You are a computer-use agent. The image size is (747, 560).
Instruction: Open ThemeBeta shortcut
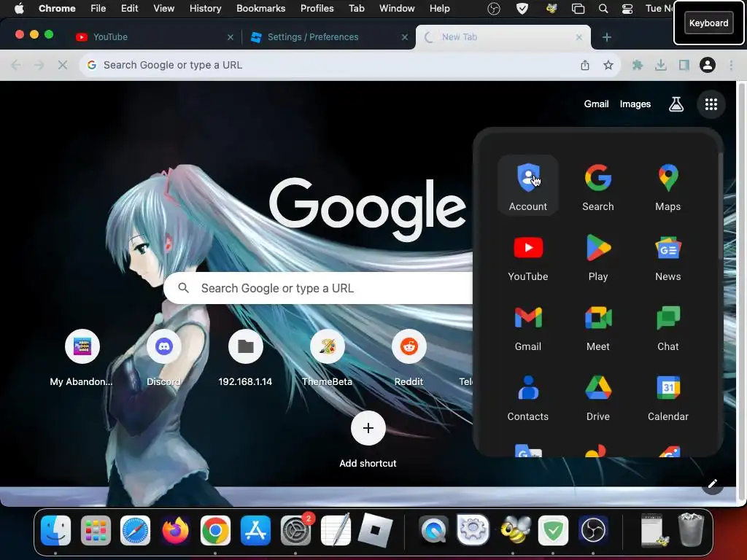[x=328, y=358]
